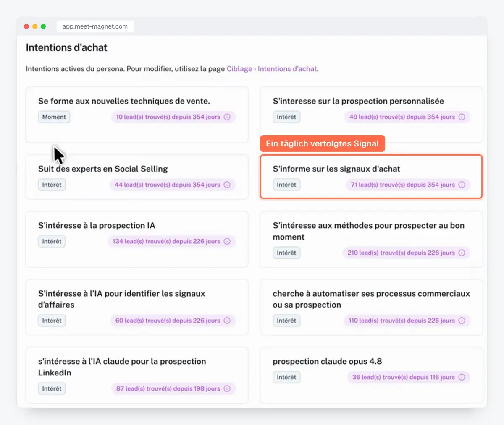
Task: Click Intérêt tag on signaux d'achat card
Action: pyautogui.click(x=286, y=185)
